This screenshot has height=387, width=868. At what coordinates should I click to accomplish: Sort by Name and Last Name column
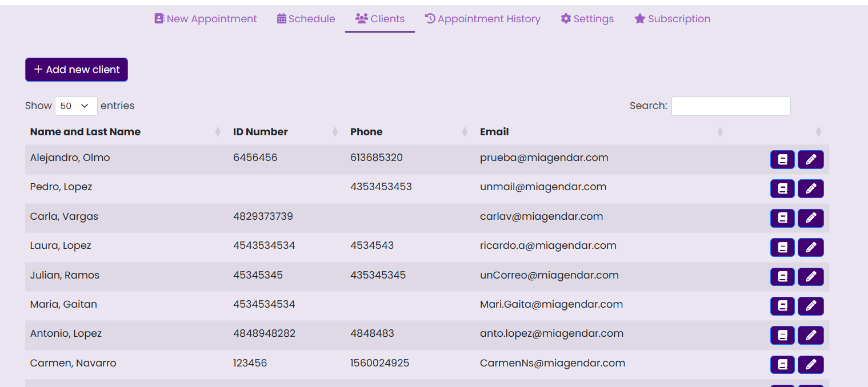(126, 132)
